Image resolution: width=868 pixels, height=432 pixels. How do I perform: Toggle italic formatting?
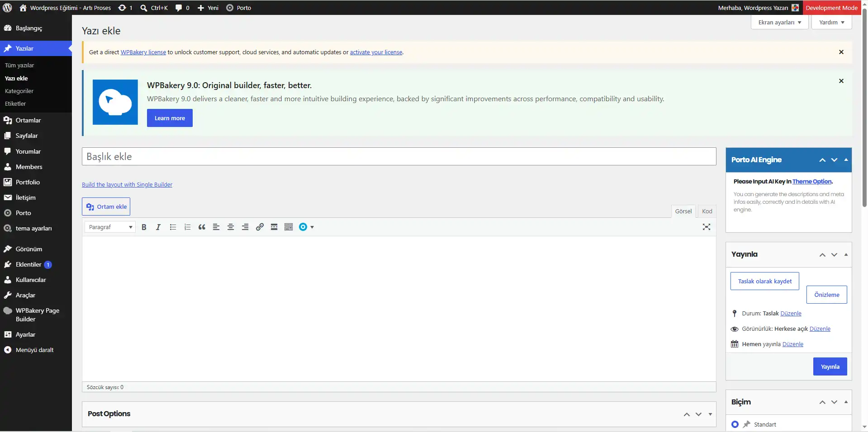tap(158, 227)
